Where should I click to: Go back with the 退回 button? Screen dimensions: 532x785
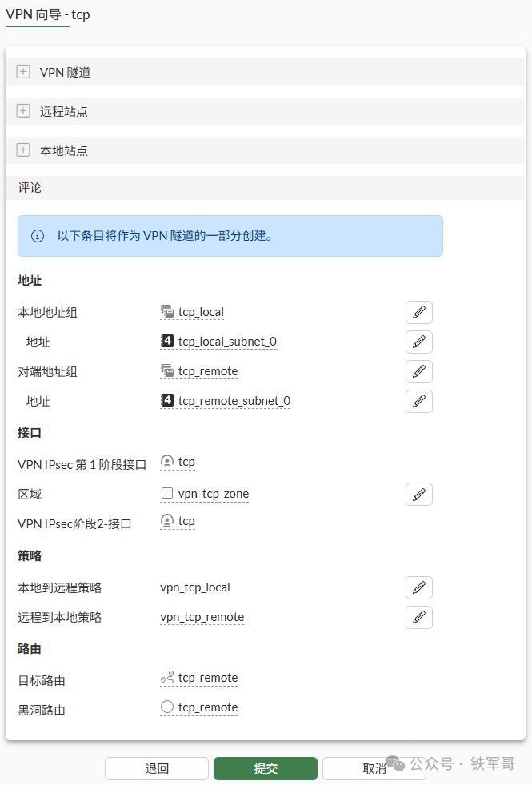coord(157,768)
